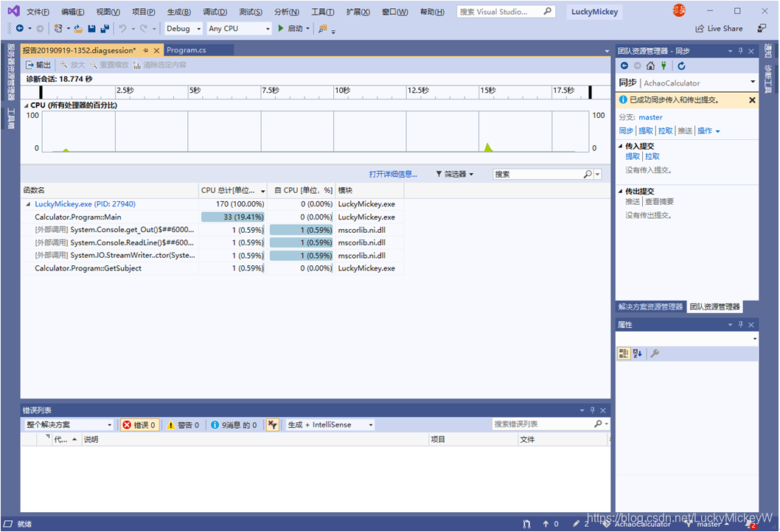
Task: Click the right handle of timeline ruler
Action: pos(590,92)
